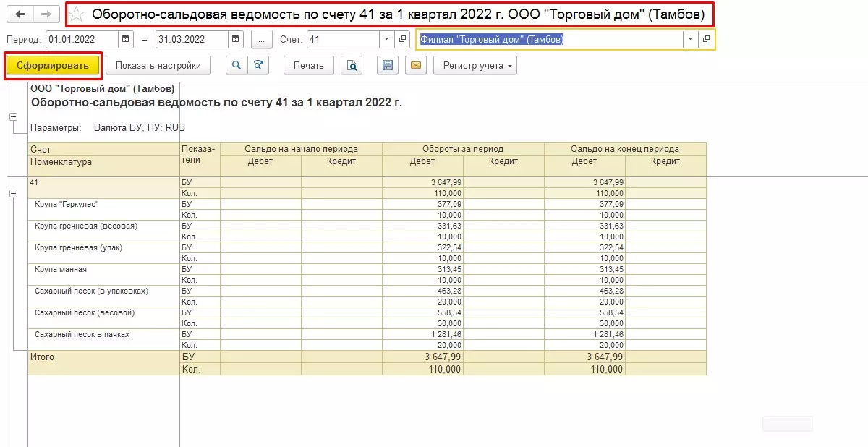Go forward with the right arrow button
This screenshot has width=868, height=447.
pos(46,14)
